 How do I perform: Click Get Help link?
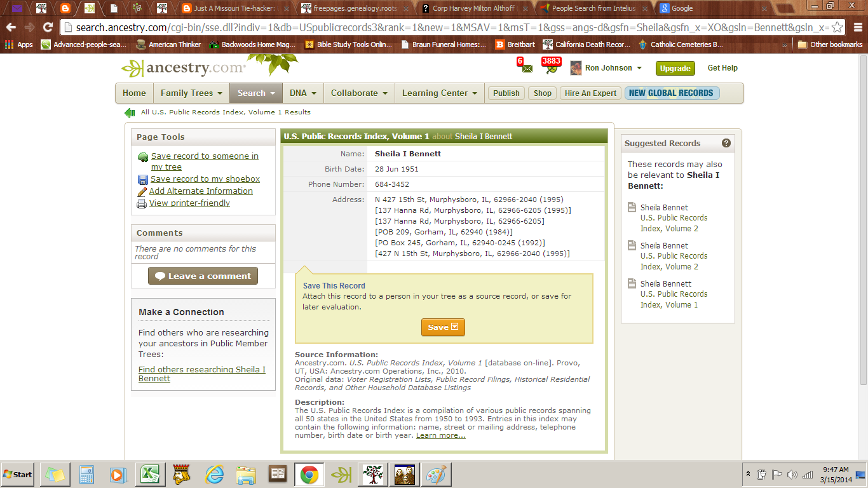722,68
